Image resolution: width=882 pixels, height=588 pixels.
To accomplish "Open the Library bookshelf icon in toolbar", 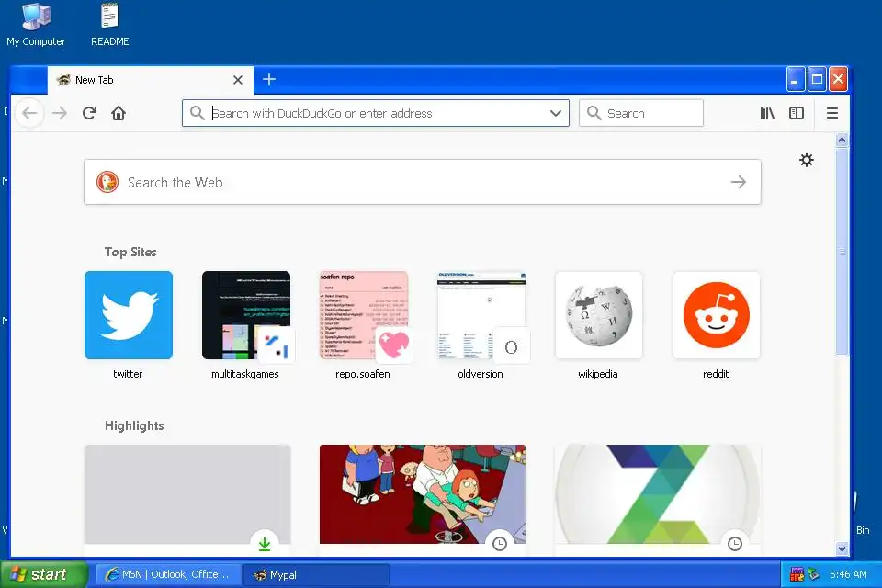I will [x=767, y=113].
